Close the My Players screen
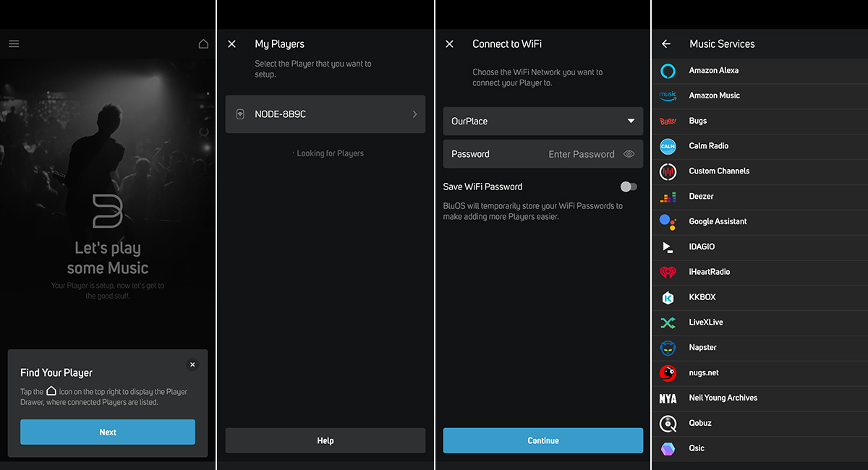 pos(231,44)
